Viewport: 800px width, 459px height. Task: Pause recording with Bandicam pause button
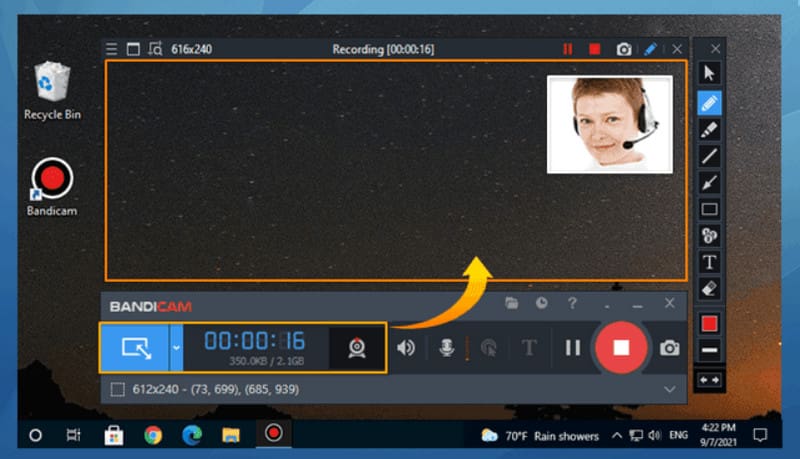572,348
